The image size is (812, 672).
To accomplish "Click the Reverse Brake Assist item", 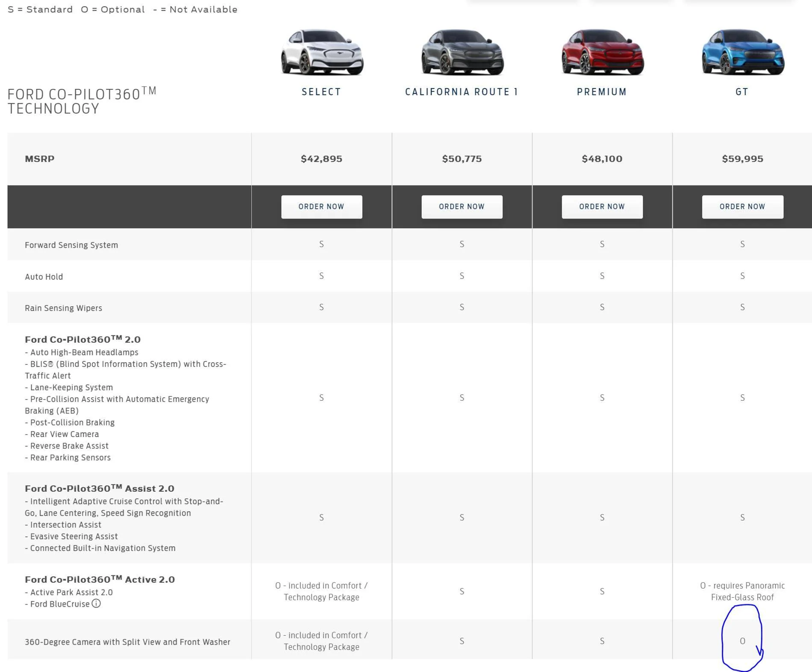I will pos(69,446).
